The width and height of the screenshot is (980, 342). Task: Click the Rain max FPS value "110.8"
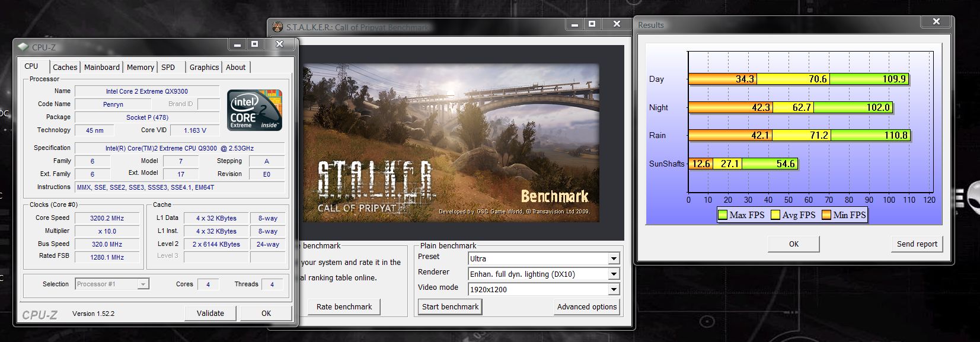(x=896, y=135)
